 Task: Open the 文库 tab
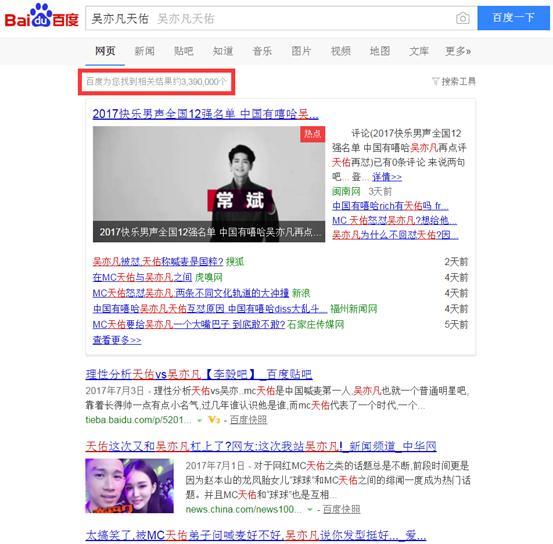419,51
